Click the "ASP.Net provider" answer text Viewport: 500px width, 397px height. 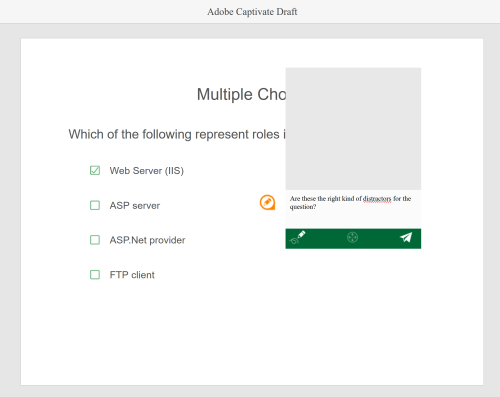tap(147, 240)
